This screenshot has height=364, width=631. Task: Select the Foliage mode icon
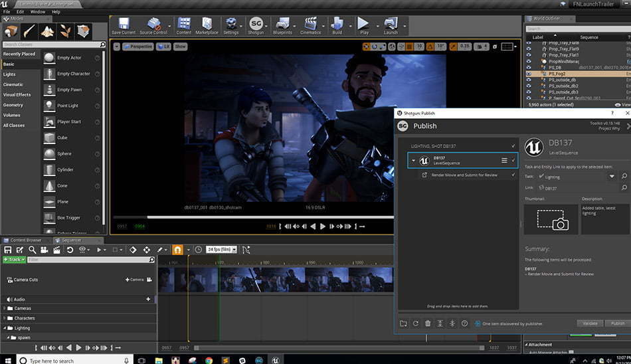[x=65, y=31]
